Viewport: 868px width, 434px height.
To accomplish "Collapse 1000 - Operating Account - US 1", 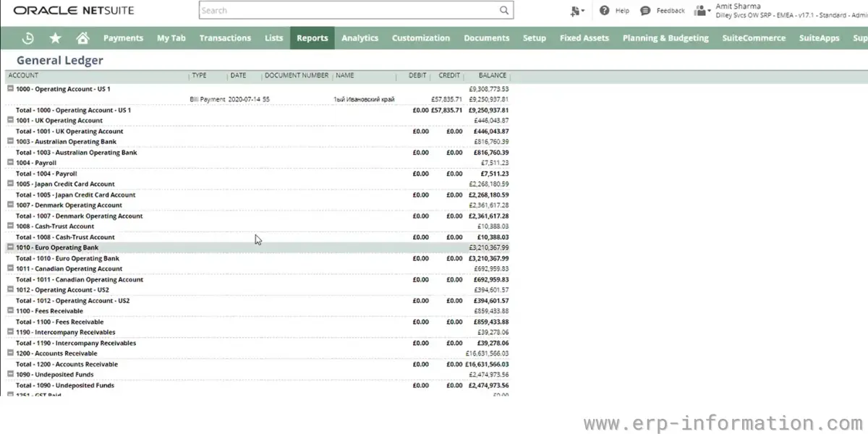I will coord(10,88).
